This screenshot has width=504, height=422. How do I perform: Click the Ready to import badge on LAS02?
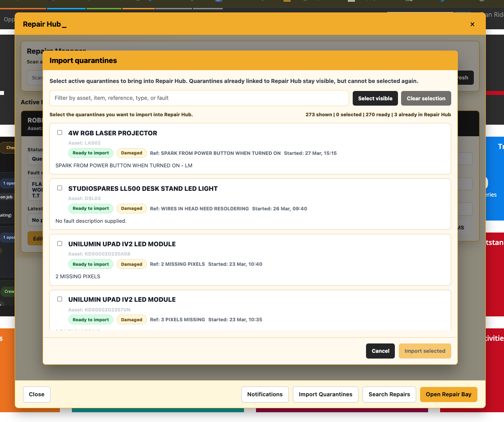click(91, 153)
